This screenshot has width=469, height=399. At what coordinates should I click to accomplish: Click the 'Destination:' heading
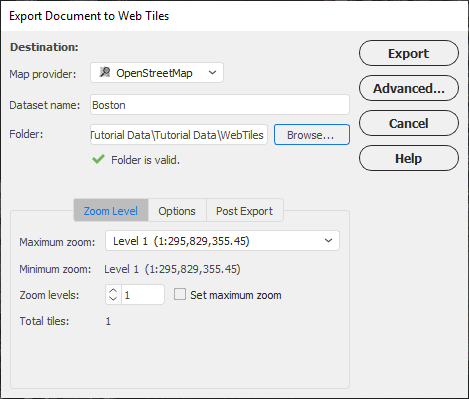click(x=44, y=47)
